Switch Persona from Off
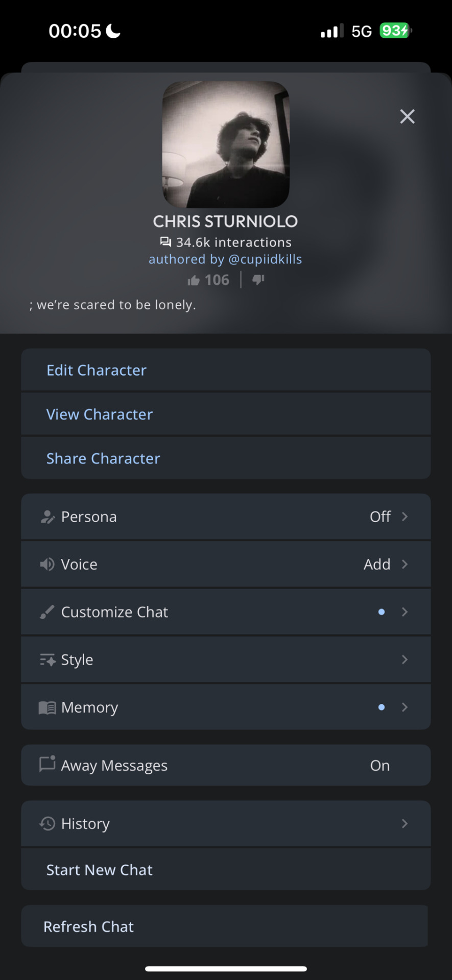The image size is (452, 980). click(380, 517)
